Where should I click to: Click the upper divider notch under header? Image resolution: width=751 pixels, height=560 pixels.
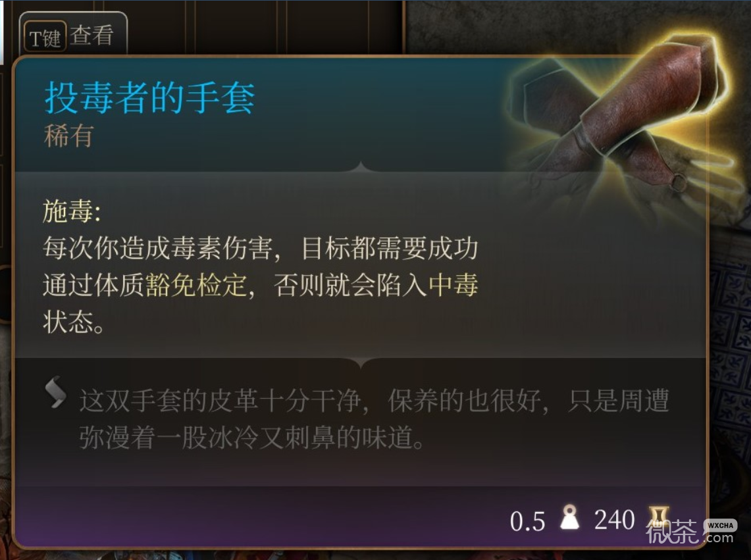[x=361, y=167]
